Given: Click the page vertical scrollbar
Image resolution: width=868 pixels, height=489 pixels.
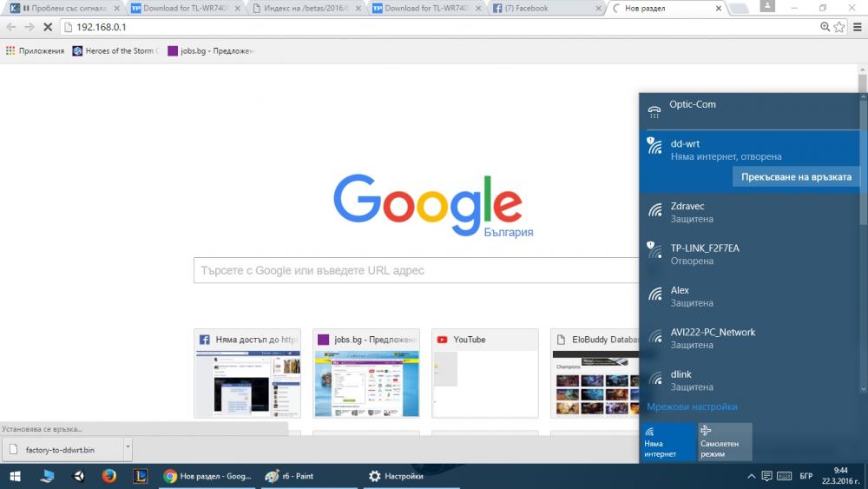Looking at the screenshot, I should (x=863, y=83).
